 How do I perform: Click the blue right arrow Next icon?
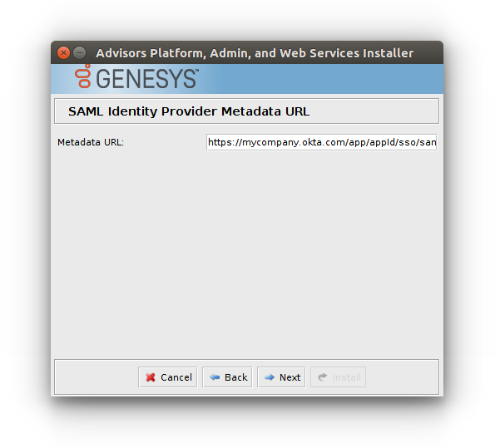[x=270, y=377]
